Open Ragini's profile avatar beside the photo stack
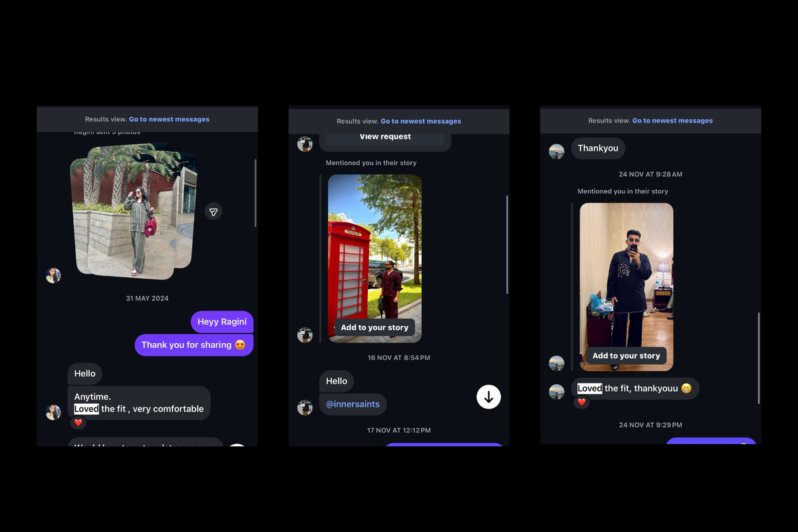 [53, 275]
